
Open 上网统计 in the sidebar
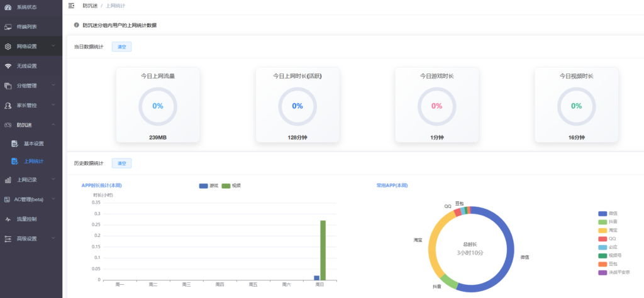click(35, 162)
